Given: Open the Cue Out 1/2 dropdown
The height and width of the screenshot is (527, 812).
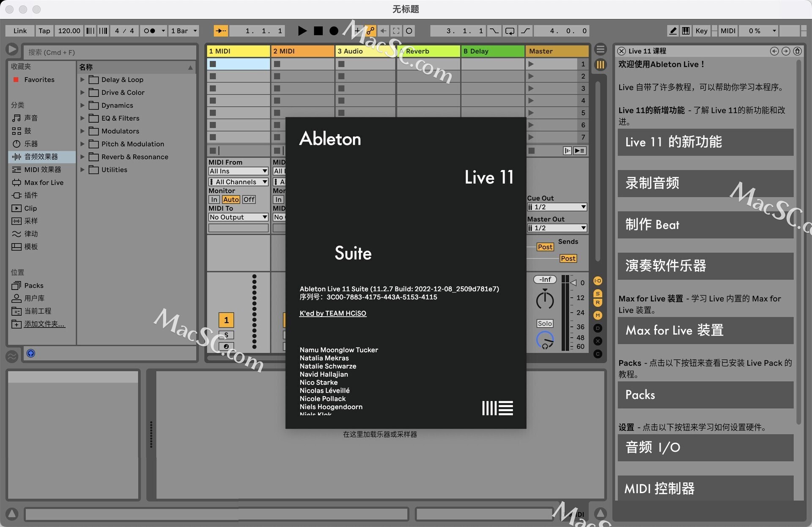Looking at the screenshot, I should tap(557, 207).
